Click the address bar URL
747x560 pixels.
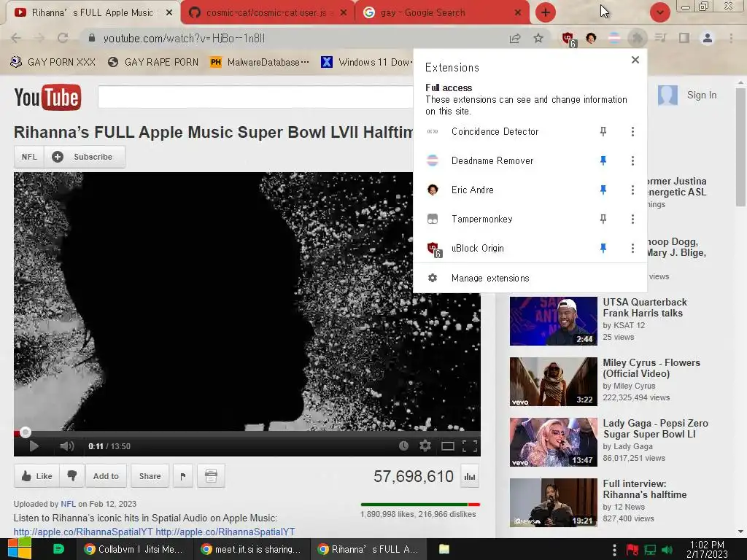coord(184,38)
